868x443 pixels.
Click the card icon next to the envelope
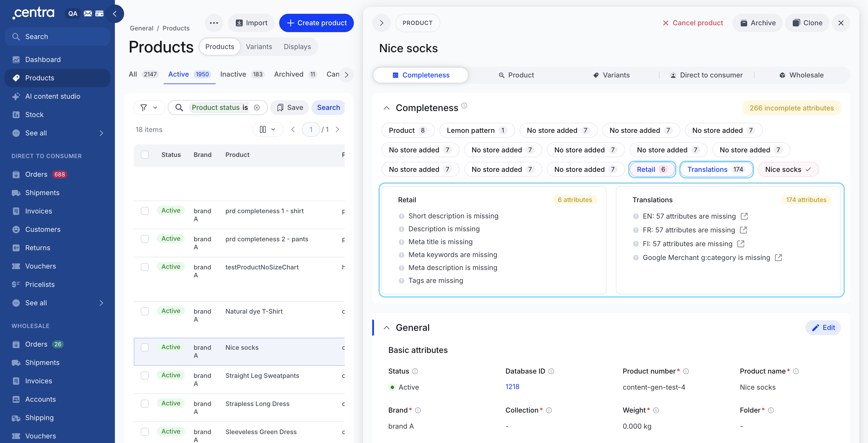[x=99, y=13]
